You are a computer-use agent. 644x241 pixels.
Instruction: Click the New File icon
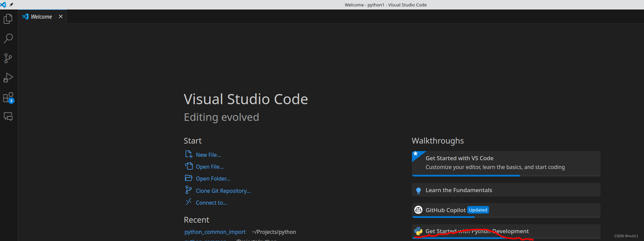[189, 154]
